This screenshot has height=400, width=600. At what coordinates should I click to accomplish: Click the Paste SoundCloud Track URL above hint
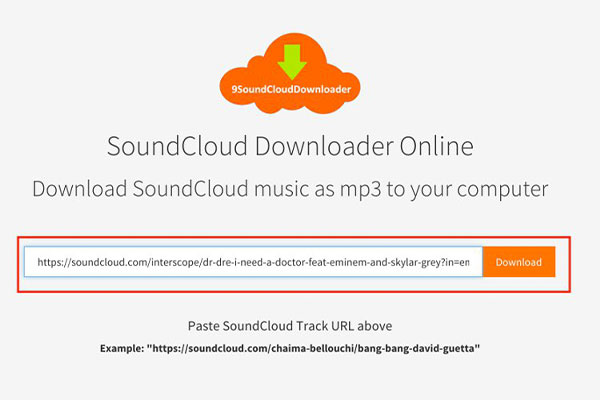pos(290,326)
